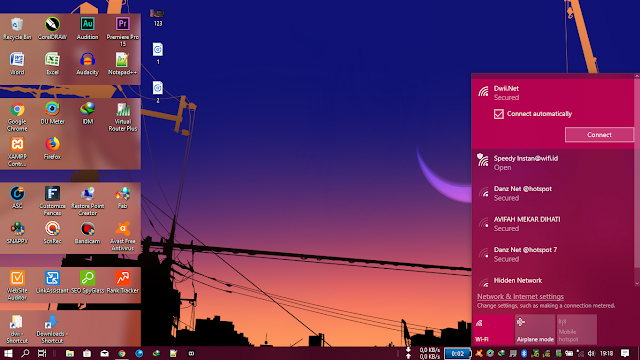This screenshot has height=360, width=640.
Task: Open Avast Free Antivirus shortcut
Action: pos(122,236)
